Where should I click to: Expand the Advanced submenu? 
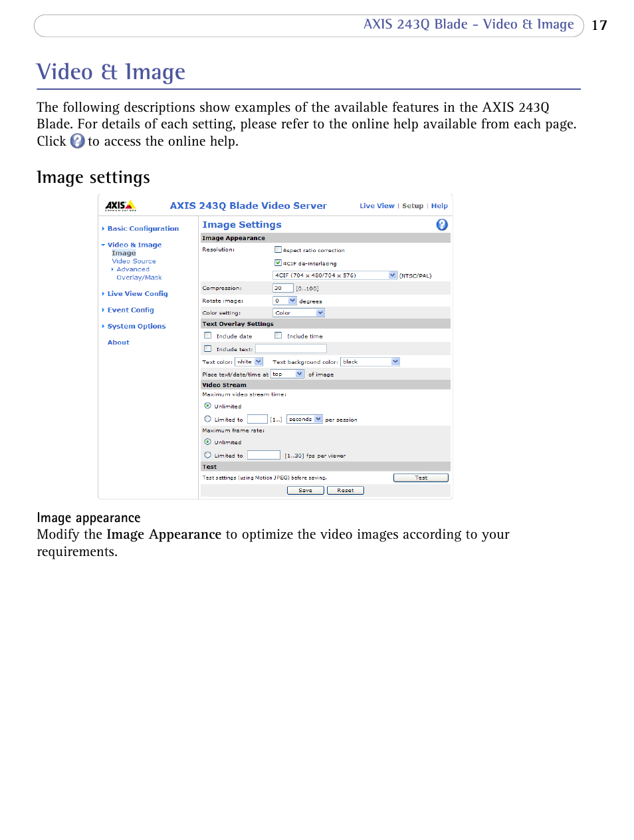pyautogui.click(x=132, y=269)
